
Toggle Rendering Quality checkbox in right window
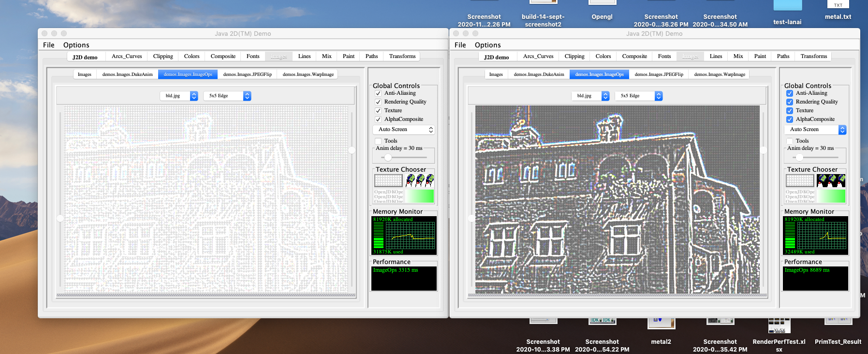pyautogui.click(x=790, y=102)
